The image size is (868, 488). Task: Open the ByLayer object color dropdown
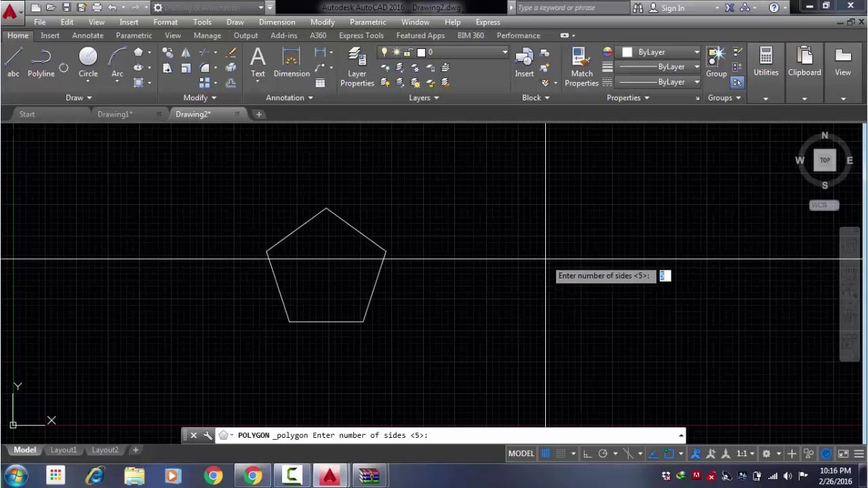pos(661,52)
